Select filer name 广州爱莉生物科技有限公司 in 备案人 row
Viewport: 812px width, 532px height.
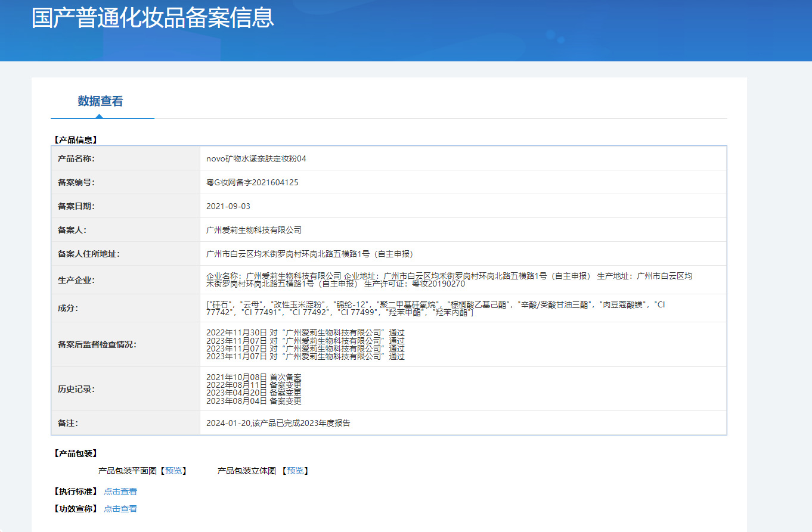point(254,230)
